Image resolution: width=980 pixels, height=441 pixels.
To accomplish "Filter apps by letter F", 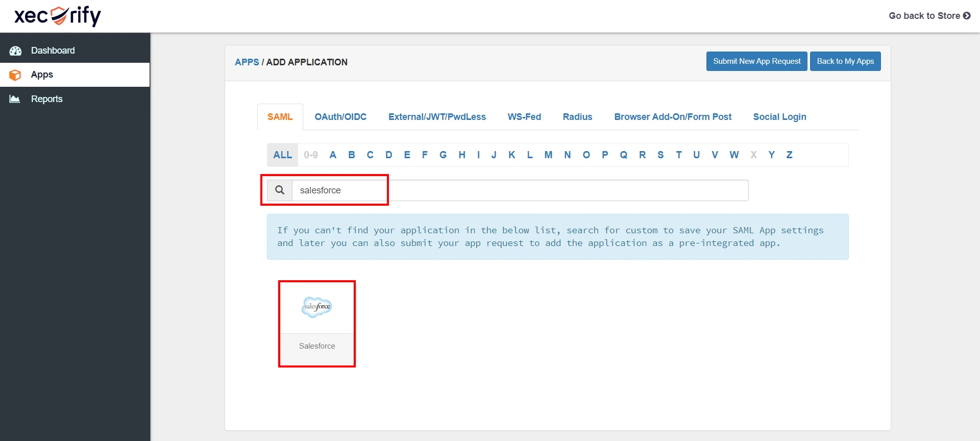I will click(x=425, y=155).
